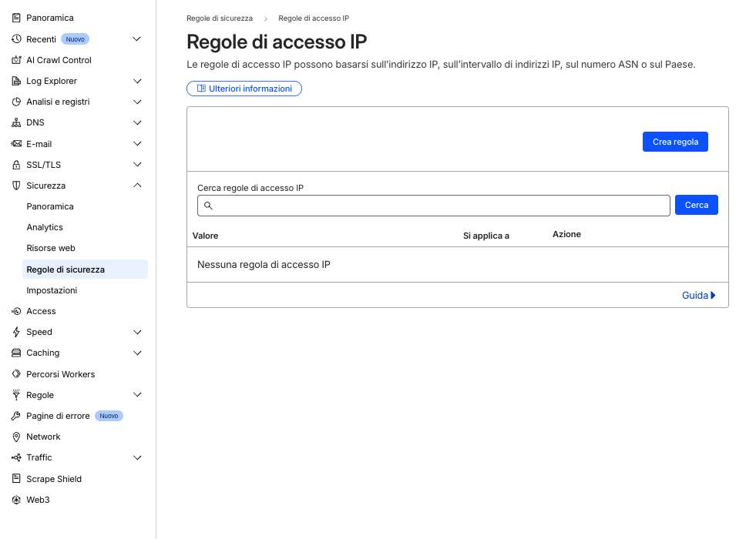Screen dimensions: 756x539
Task: Open the Percorsi Workers page
Action: [x=60, y=374]
